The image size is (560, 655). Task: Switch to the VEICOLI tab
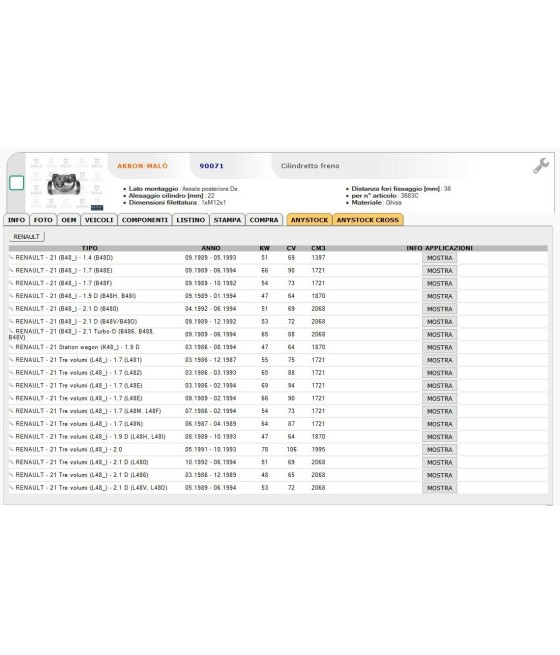[99, 220]
